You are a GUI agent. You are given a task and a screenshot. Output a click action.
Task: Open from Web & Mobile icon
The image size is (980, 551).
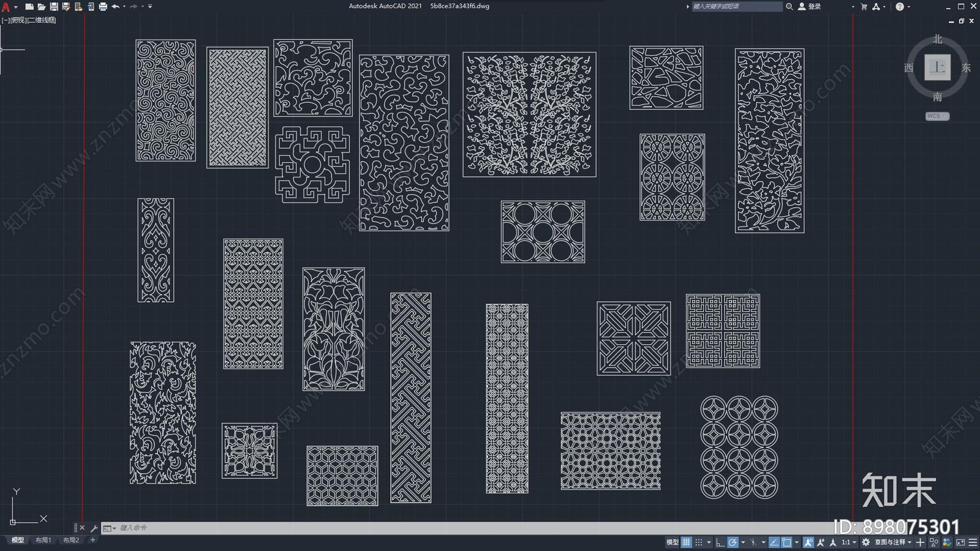pyautogui.click(x=78, y=7)
